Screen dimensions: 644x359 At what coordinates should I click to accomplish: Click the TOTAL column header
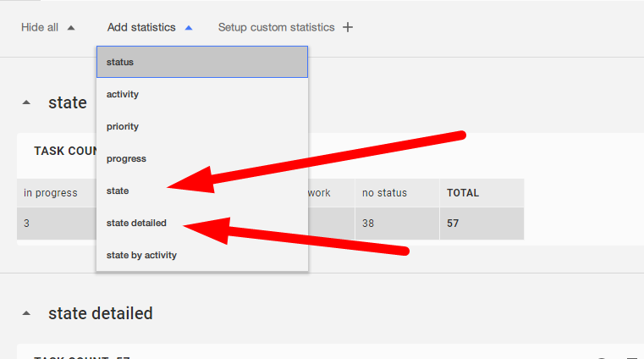pyautogui.click(x=463, y=193)
